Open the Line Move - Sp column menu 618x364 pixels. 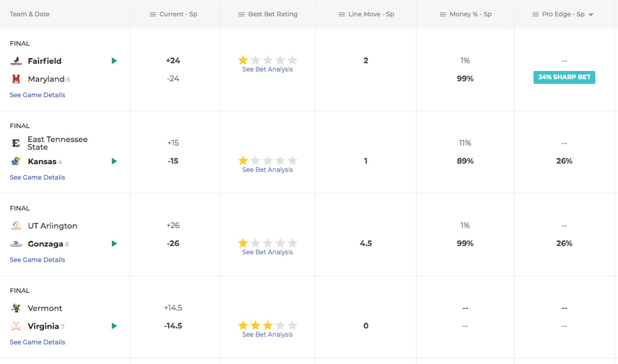coord(342,14)
